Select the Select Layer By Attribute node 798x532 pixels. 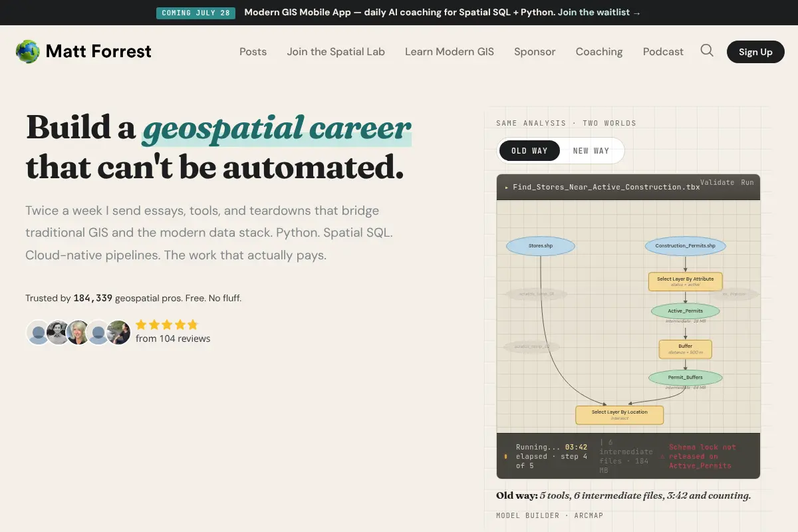pos(686,281)
